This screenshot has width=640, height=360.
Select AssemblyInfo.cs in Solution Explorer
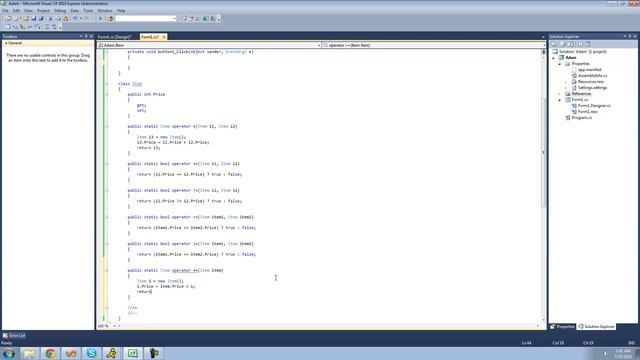tap(592, 76)
